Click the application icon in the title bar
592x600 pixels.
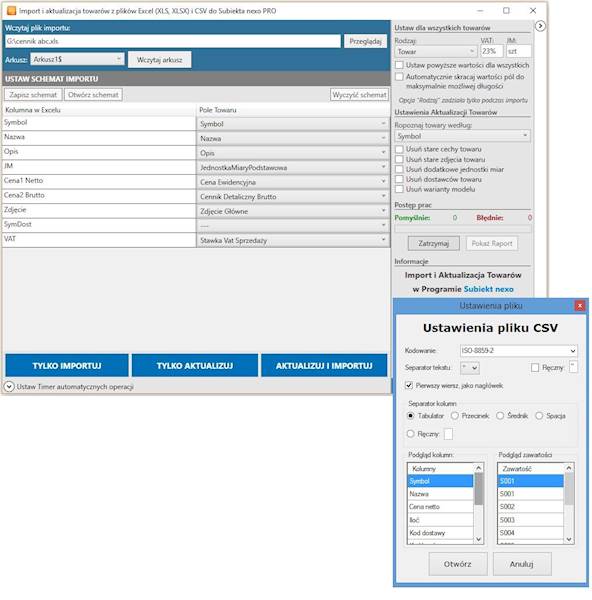(x=11, y=11)
